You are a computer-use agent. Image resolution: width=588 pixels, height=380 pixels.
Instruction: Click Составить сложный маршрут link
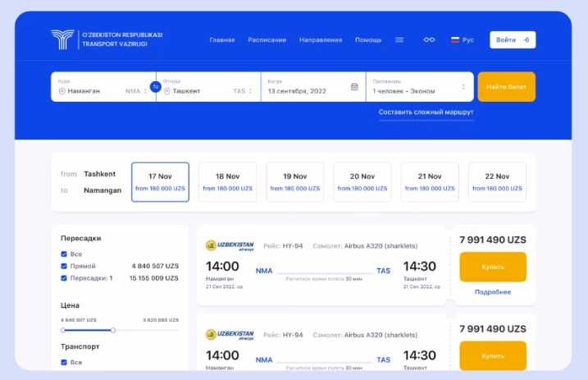coord(426,112)
